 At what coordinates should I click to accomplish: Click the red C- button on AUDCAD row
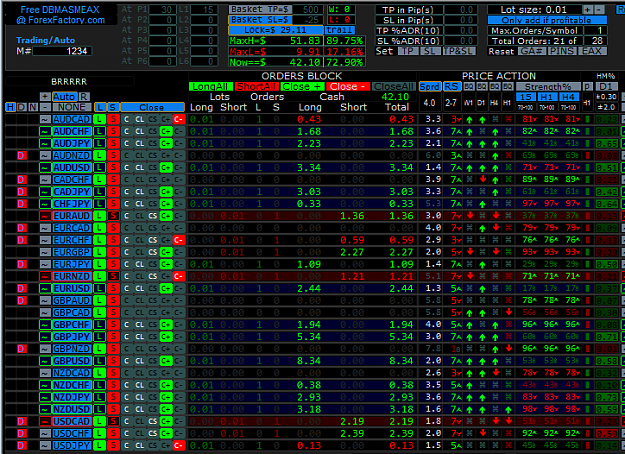[179, 119]
